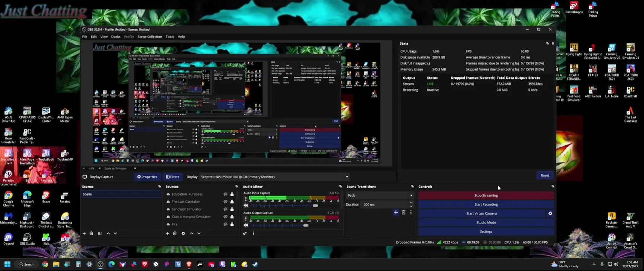This screenshot has width=644, height=271.
Task: Show hidden system tray icons chevron
Action: 594,264
